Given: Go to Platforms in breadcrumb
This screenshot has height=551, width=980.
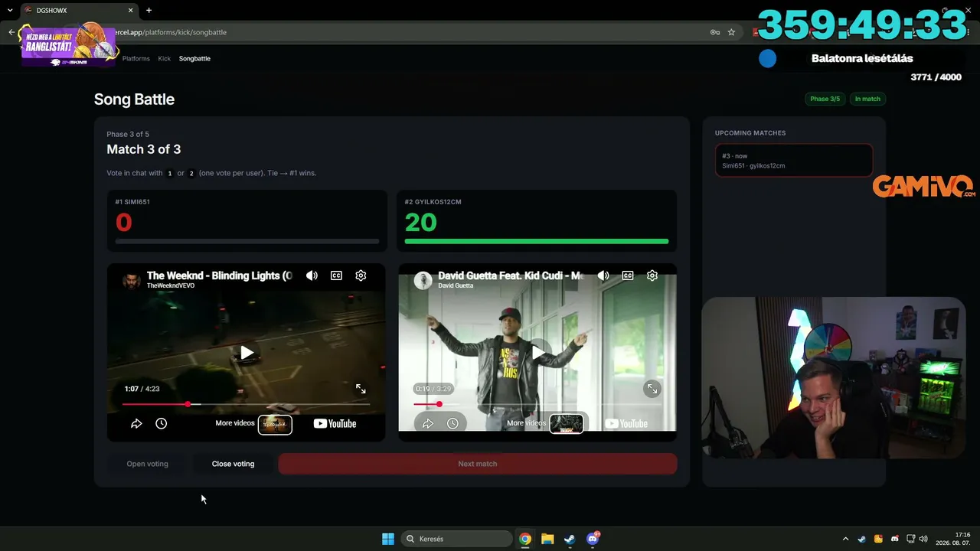Looking at the screenshot, I should 136,58.
